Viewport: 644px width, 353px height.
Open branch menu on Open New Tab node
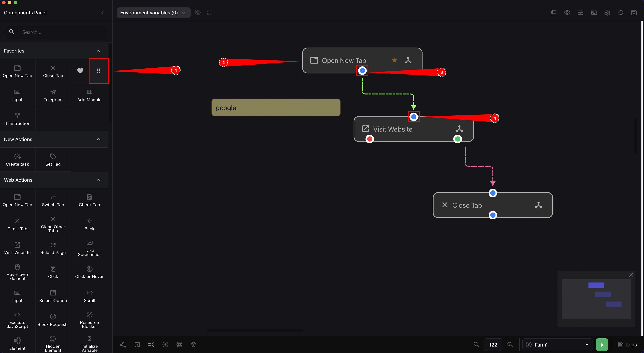[408, 60]
